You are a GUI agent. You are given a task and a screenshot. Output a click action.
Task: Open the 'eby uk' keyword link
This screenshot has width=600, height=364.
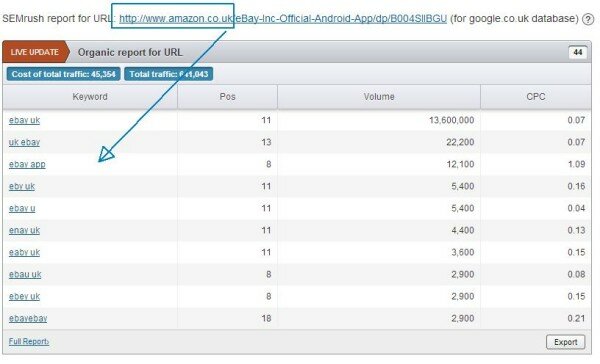tap(22, 186)
